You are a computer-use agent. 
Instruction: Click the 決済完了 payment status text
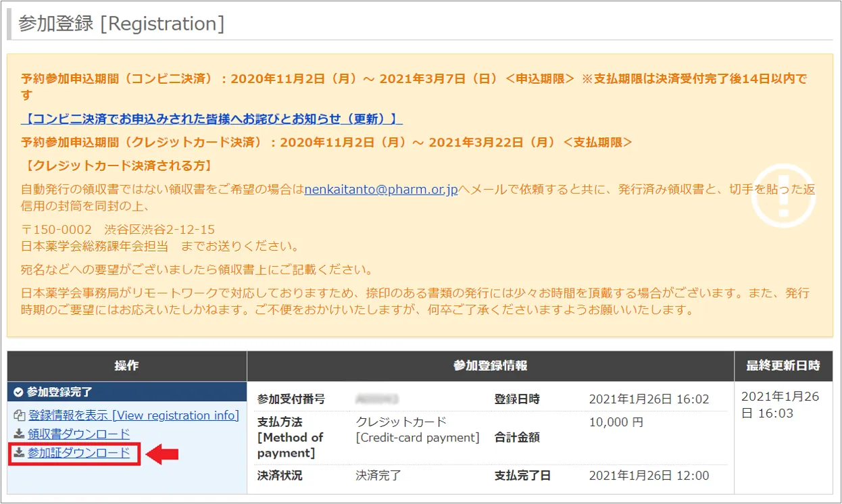pyautogui.click(x=378, y=476)
